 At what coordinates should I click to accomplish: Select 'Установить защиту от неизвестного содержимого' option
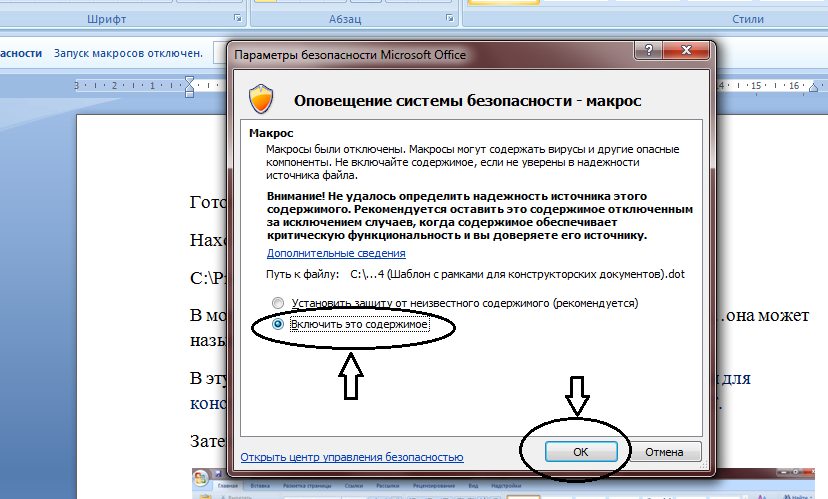click(x=278, y=303)
